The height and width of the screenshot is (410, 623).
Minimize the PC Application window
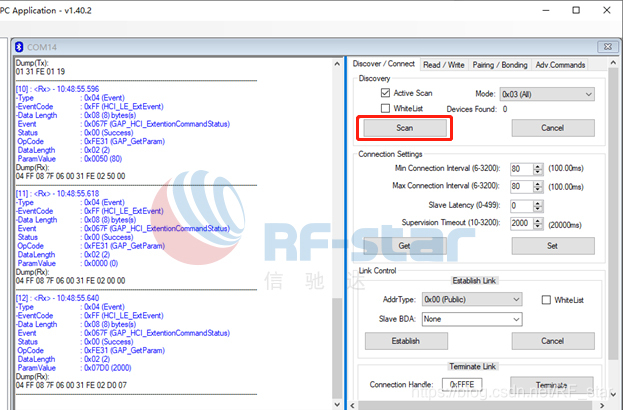point(546,10)
